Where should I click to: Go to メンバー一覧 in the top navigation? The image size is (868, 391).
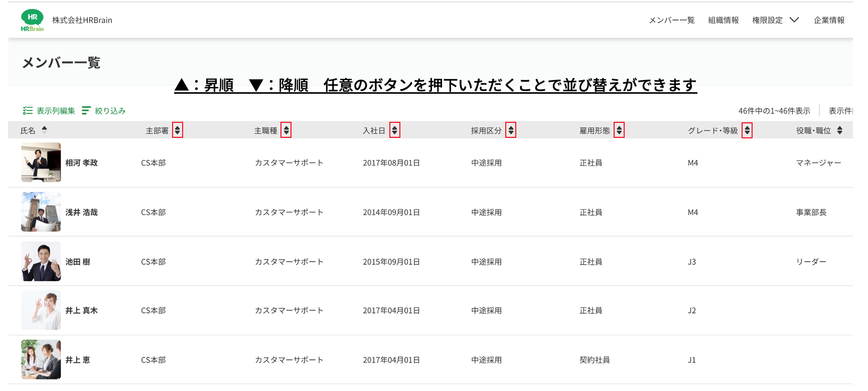point(672,20)
